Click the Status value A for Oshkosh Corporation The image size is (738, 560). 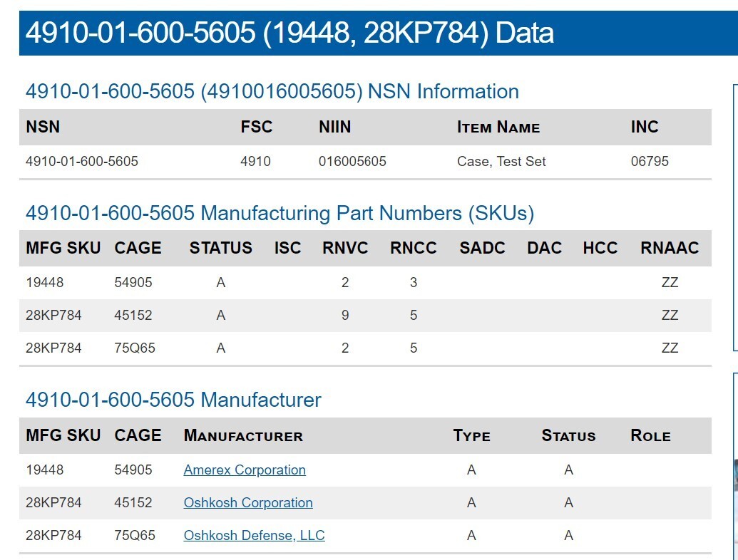tap(568, 502)
